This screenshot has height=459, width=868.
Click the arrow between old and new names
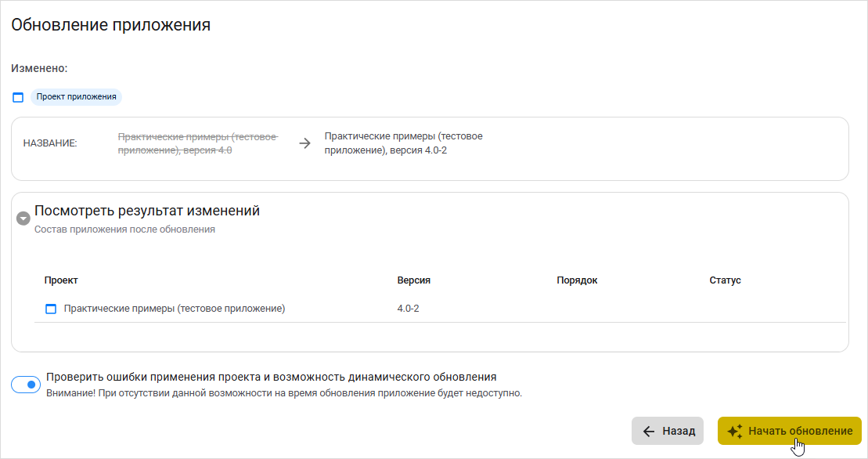305,143
